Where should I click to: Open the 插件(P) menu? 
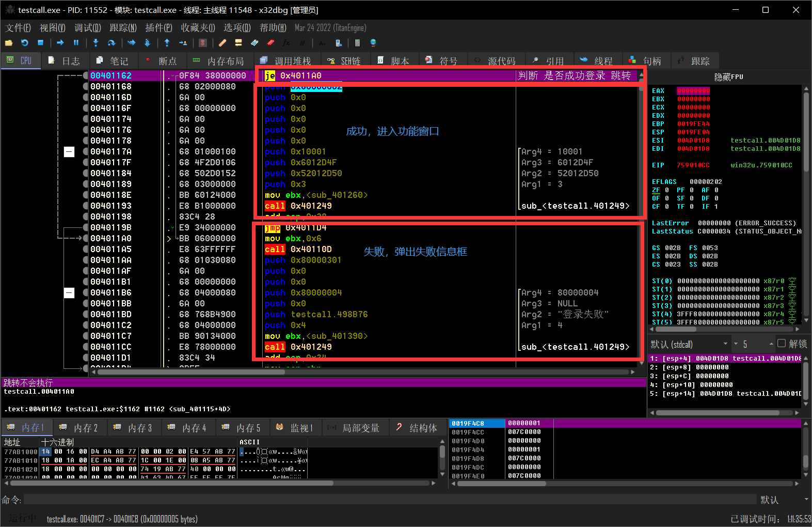pyautogui.click(x=158, y=28)
